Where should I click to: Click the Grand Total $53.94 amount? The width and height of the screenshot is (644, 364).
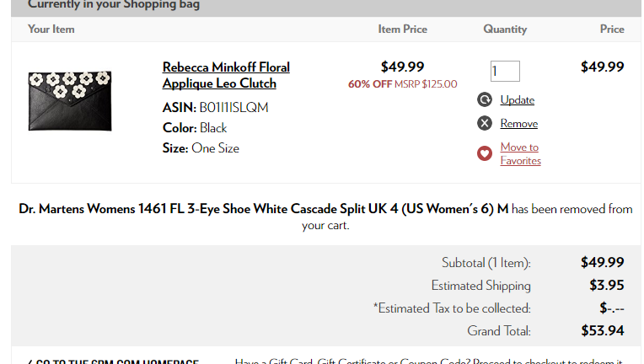[x=602, y=331]
